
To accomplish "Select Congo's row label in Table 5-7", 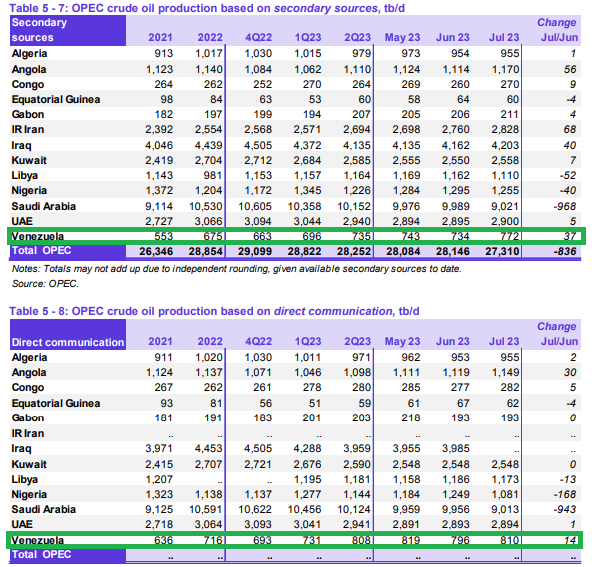I will click(28, 84).
